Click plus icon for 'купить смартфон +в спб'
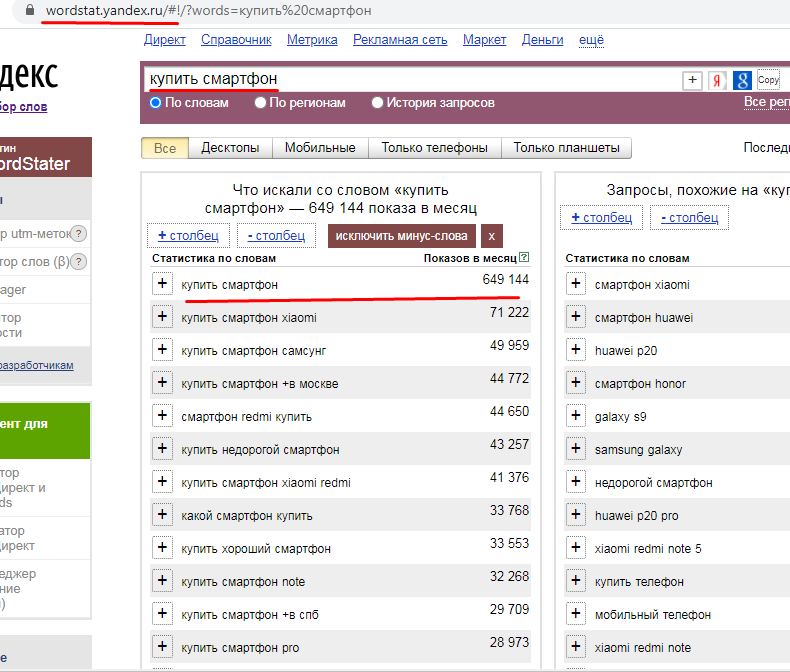 (x=162, y=614)
